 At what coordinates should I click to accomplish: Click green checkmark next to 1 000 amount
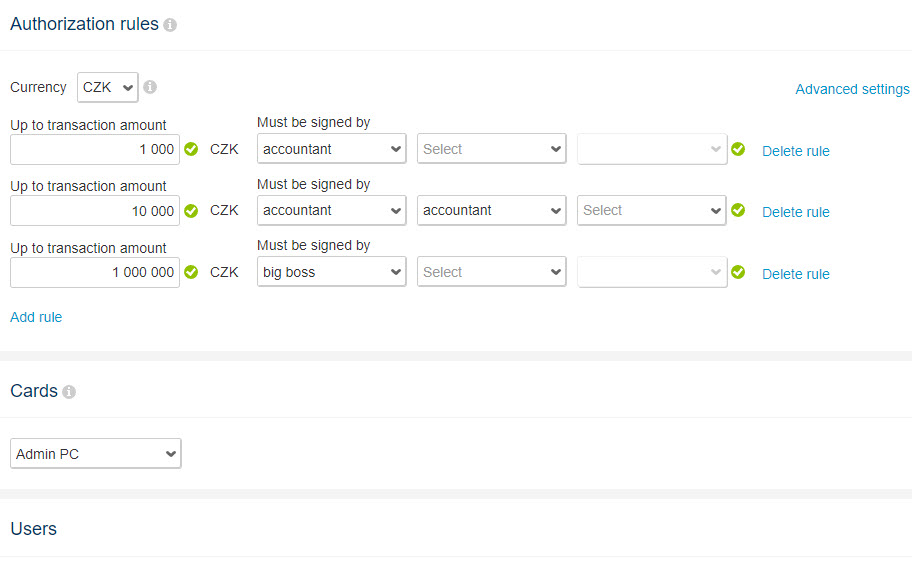pos(191,150)
